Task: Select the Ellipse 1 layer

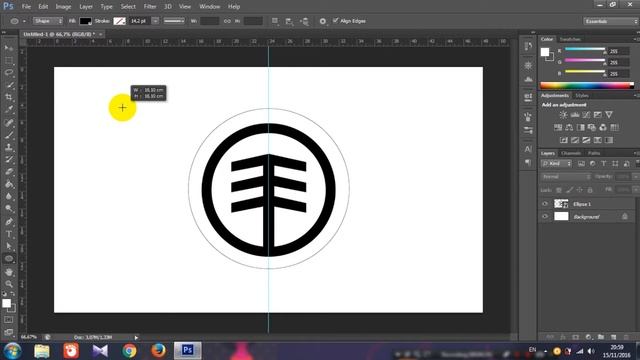Action: (587, 204)
